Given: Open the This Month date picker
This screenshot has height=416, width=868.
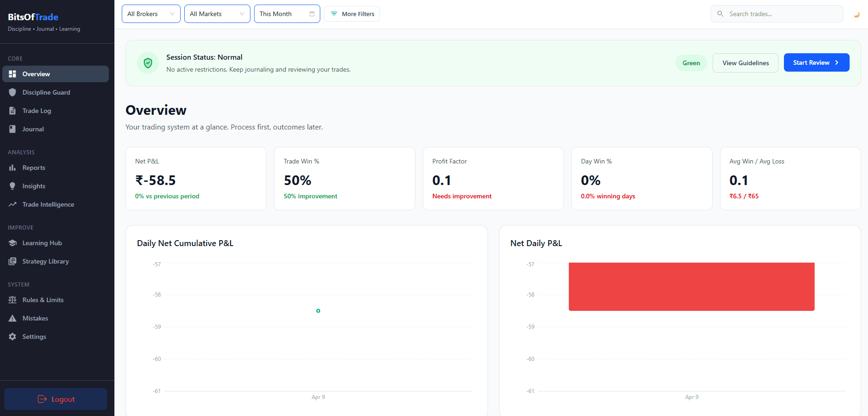Looking at the screenshot, I should 287,14.
